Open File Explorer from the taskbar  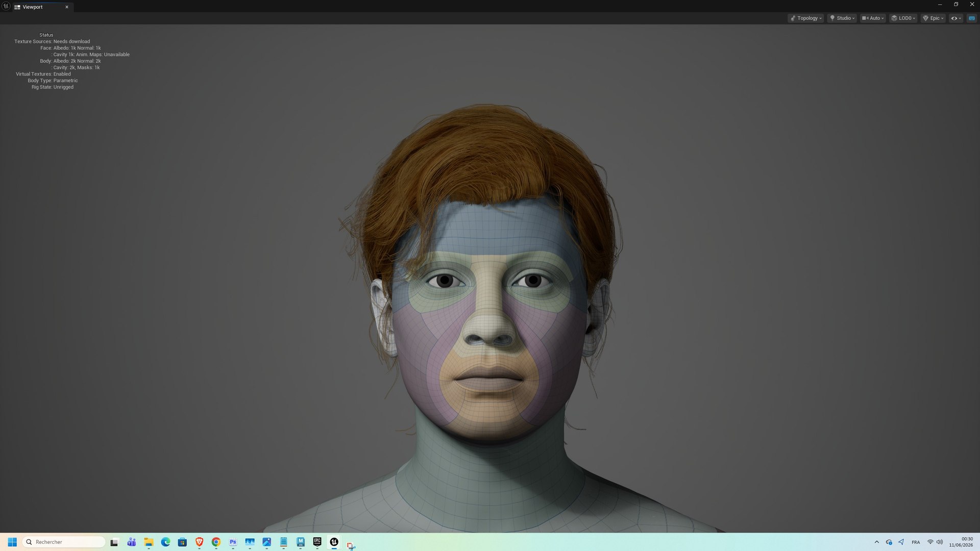[x=149, y=542]
